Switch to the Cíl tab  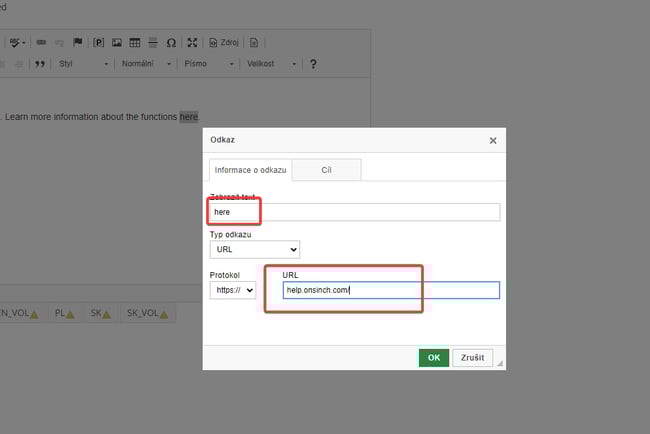pos(327,170)
